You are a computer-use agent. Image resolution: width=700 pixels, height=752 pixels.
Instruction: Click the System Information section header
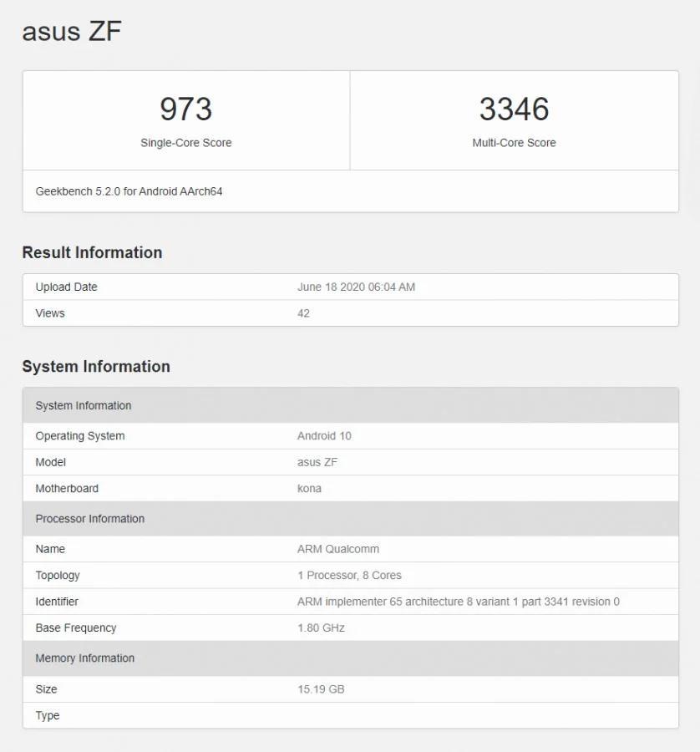pos(96,366)
